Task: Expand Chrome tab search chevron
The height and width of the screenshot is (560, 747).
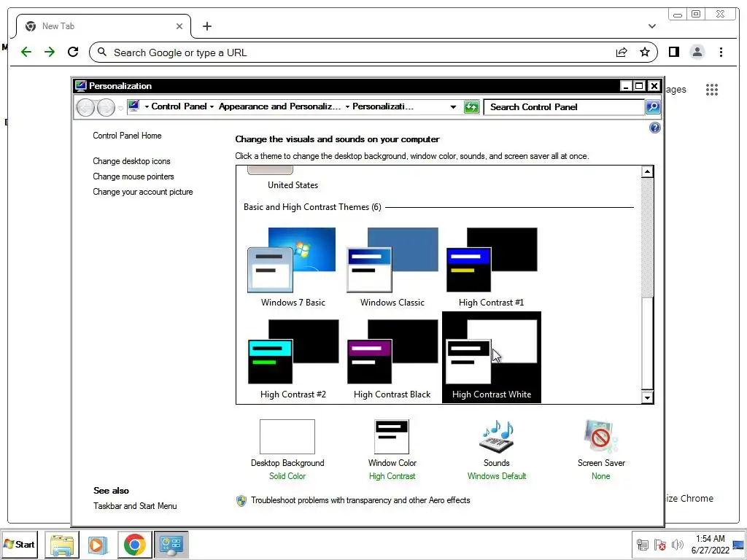Action: point(651,26)
